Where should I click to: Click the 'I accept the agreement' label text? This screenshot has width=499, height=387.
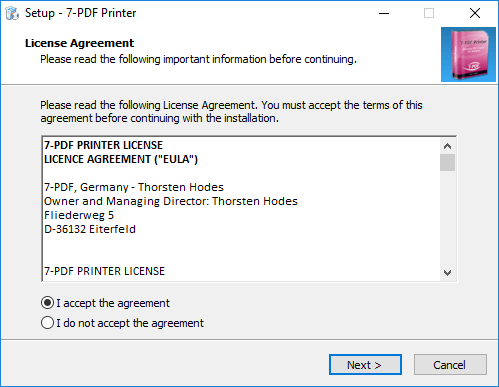[x=113, y=303]
